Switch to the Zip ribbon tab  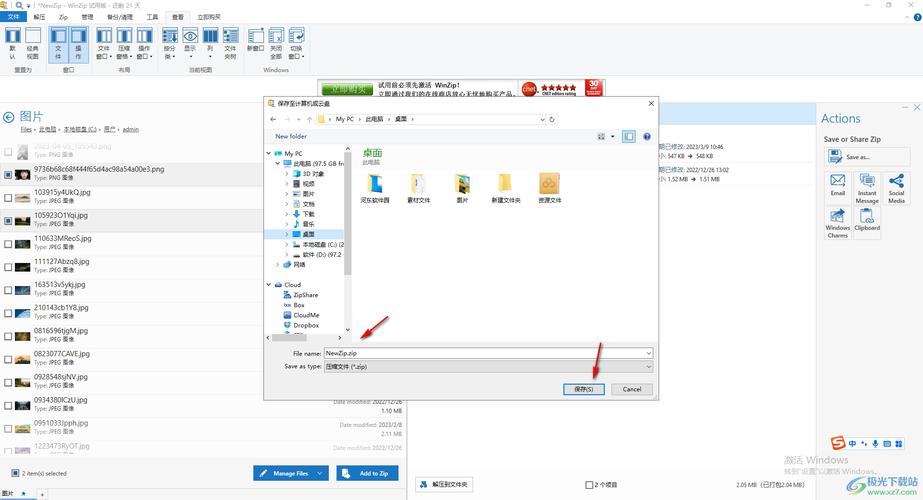[64, 17]
